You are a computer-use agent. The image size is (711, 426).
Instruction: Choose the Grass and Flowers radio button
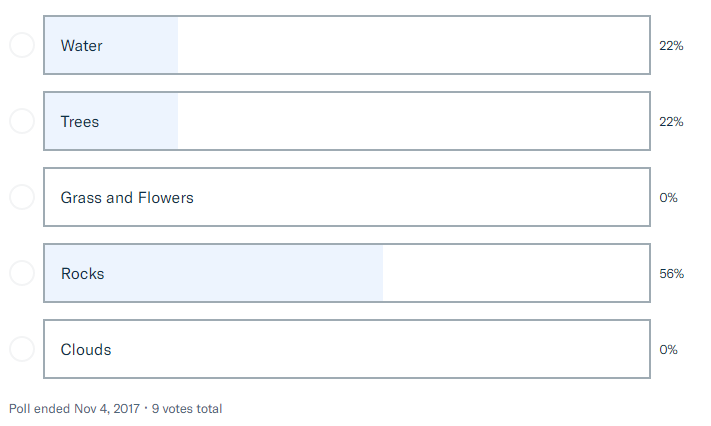pos(21,197)
